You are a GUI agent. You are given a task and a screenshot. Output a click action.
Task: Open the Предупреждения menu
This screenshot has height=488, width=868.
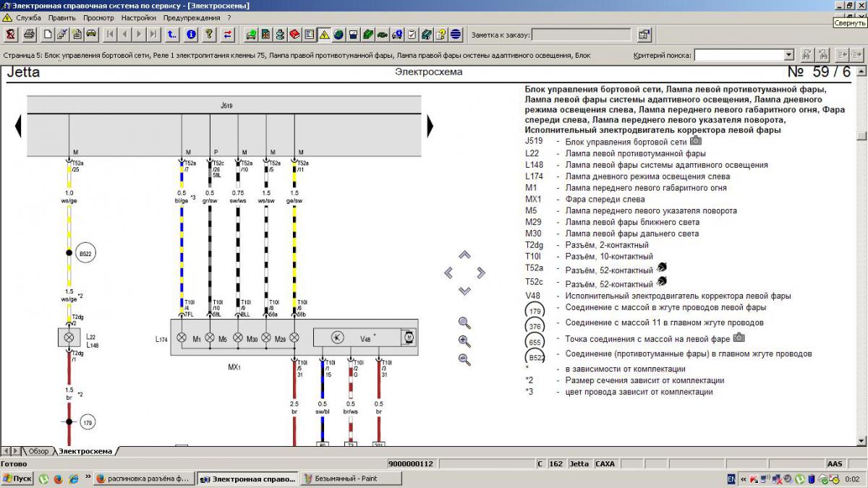click(192, 17)
